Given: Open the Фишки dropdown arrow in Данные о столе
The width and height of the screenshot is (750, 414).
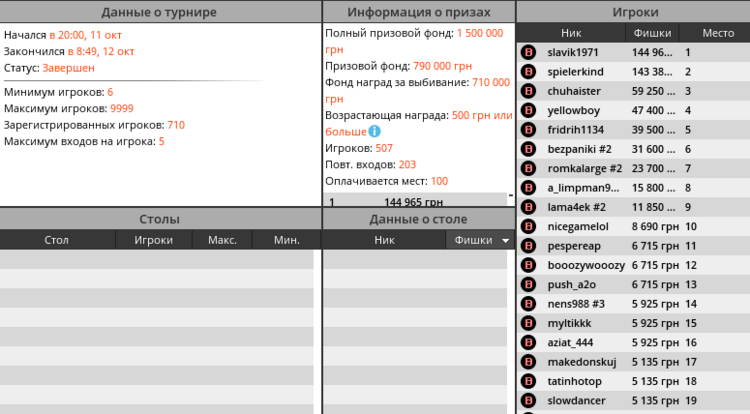Looking at the screenshot, I should coord(506,241).
